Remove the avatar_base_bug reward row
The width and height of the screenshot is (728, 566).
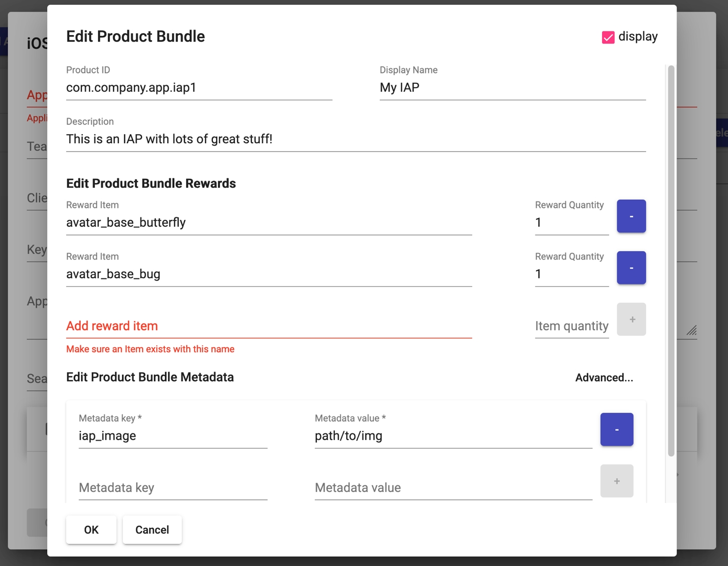click(631, 268)
